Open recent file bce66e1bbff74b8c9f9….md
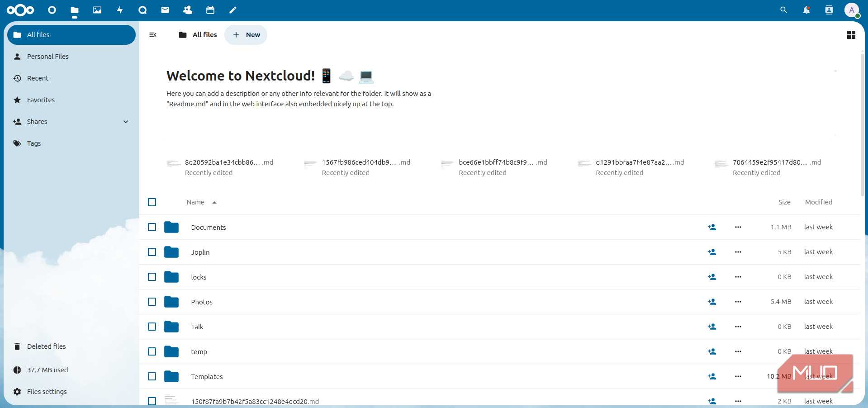 click(495, 167)
